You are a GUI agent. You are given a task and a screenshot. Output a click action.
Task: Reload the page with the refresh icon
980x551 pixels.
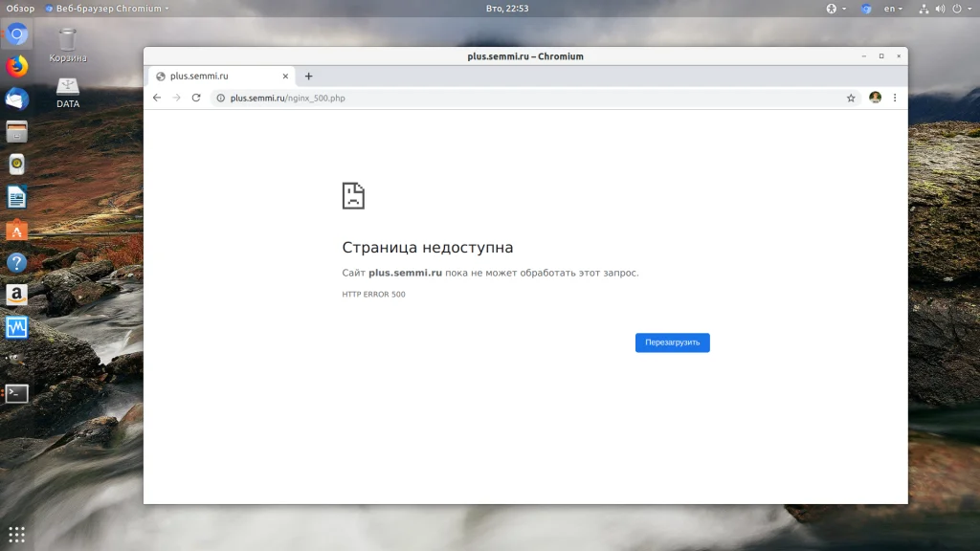pos(196,99)
